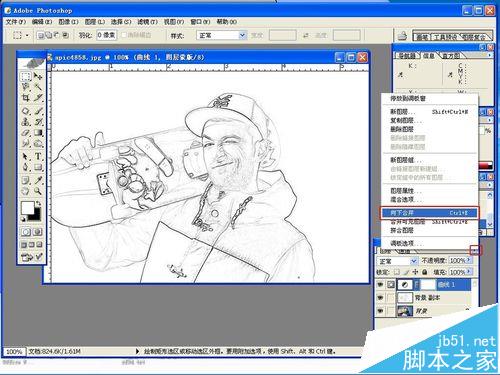The height and width of the screenshot is (375, 500).
Task: Click foreground color swatch in toolbox
Action: (x=28, y=208)
